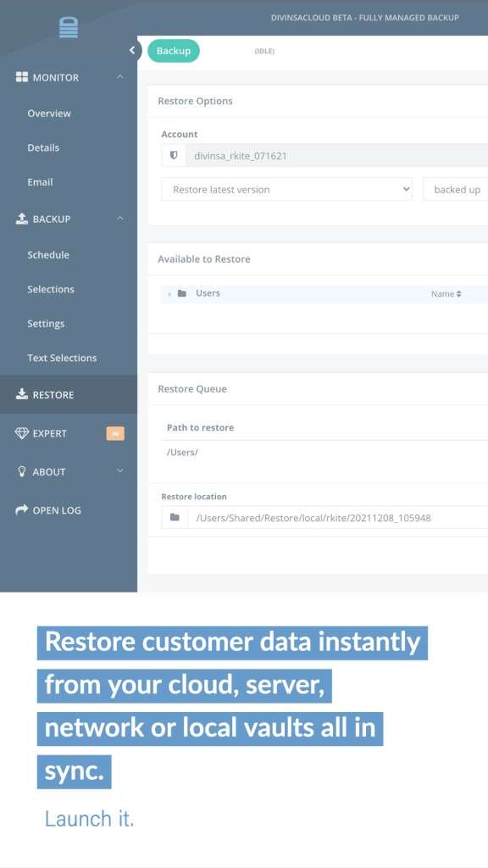488x868 pixels.
Task: Click the Restore download icon
Action: (21, 394)
